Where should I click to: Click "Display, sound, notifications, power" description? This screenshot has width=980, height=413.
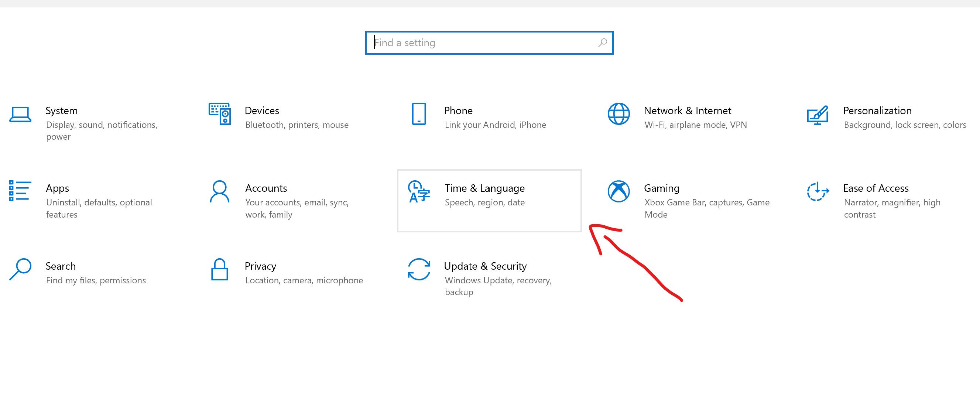tap(102, 131)
